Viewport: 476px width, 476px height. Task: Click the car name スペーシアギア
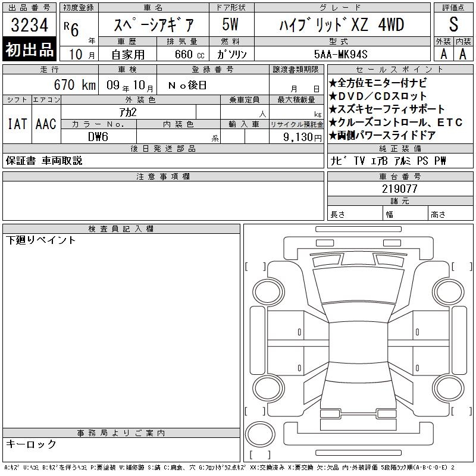point(154,25)
